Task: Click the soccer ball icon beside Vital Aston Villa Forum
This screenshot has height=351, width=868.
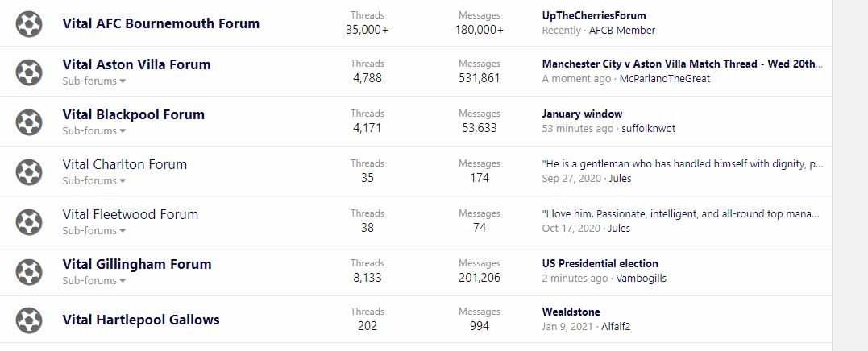Action: pyautogui.click(x=29, y=72)
